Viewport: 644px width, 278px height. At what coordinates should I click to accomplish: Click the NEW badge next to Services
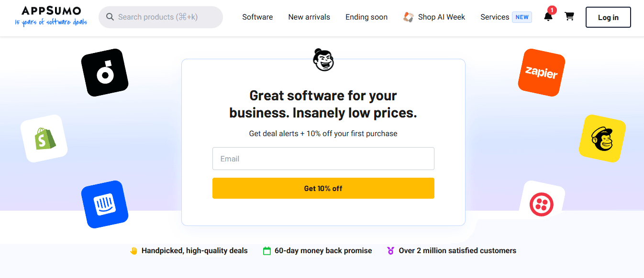(x=522, y=17)
